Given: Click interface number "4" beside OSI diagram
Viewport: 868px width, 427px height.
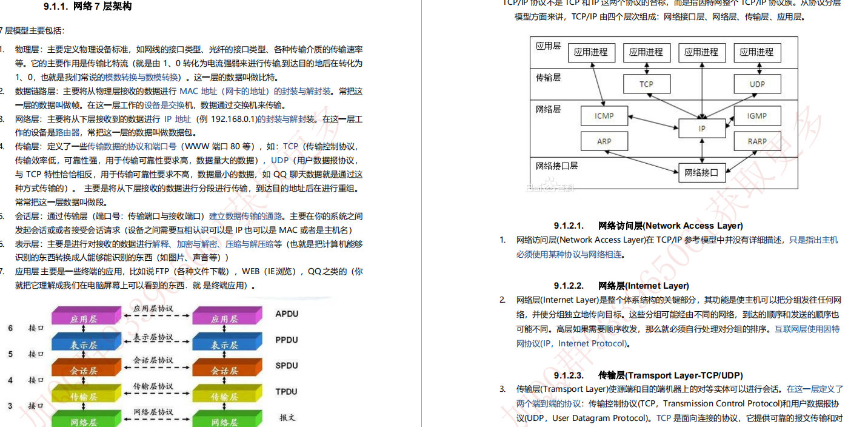Looking at the screenshot, I should (x=10, y=380).
